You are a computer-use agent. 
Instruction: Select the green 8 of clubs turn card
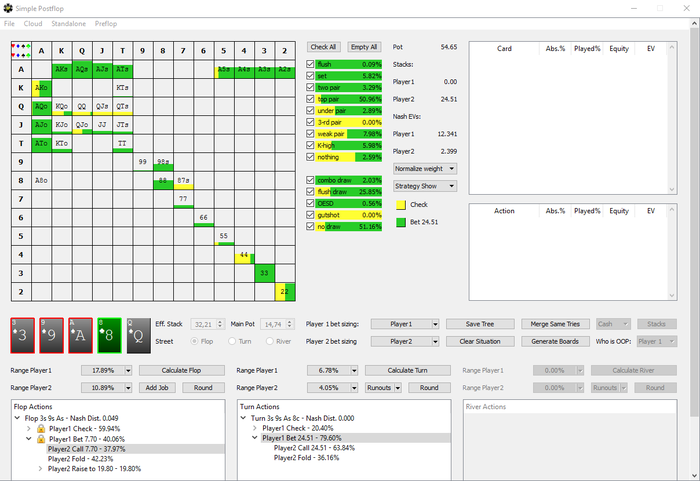109,335
